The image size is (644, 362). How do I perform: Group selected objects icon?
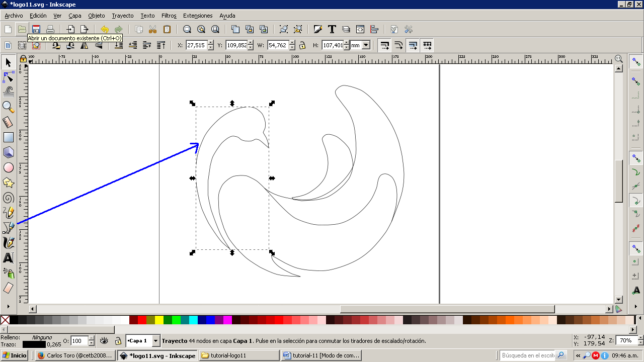tap(284, 29)
